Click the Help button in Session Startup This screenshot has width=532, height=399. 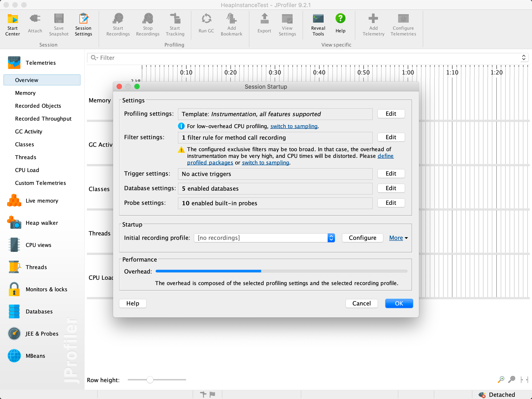tap(133, 303)
